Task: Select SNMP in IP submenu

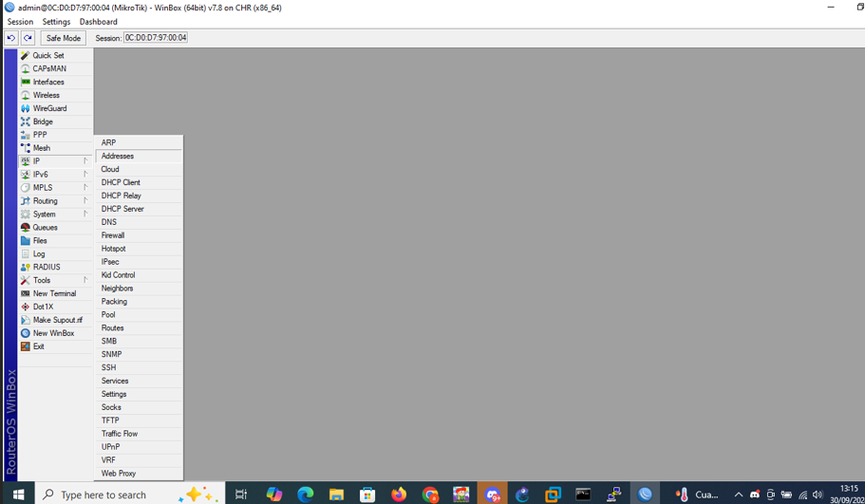Action: 139,354
